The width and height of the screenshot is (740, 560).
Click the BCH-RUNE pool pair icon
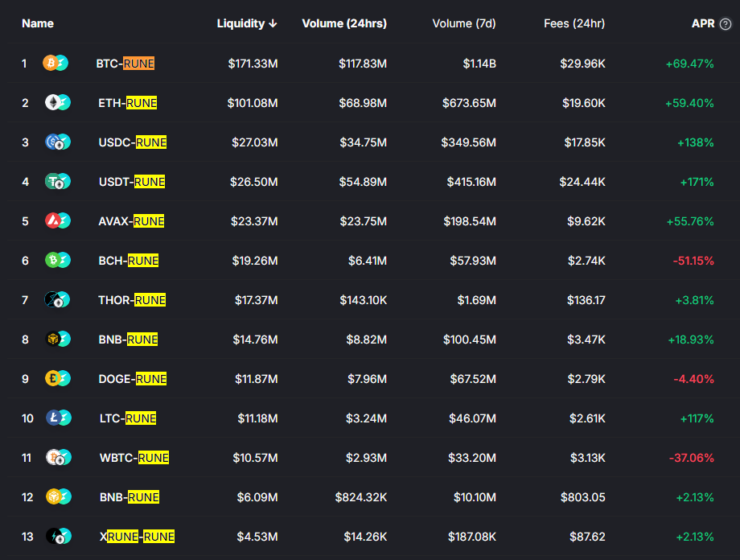58,260
